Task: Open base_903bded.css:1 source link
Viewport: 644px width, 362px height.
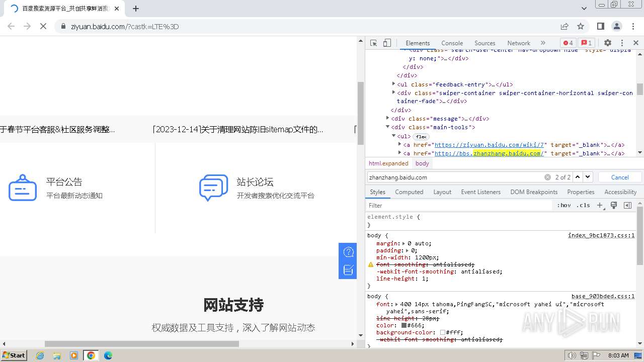Action: [x=603, y=297]
